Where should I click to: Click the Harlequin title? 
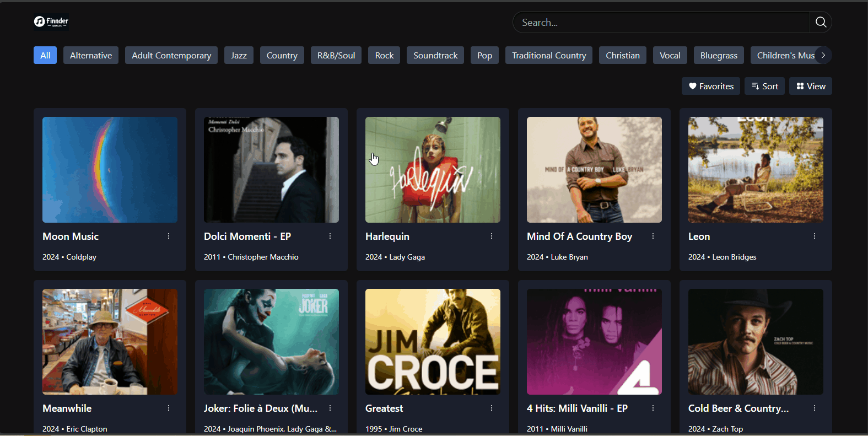click(x=387, y=236)
